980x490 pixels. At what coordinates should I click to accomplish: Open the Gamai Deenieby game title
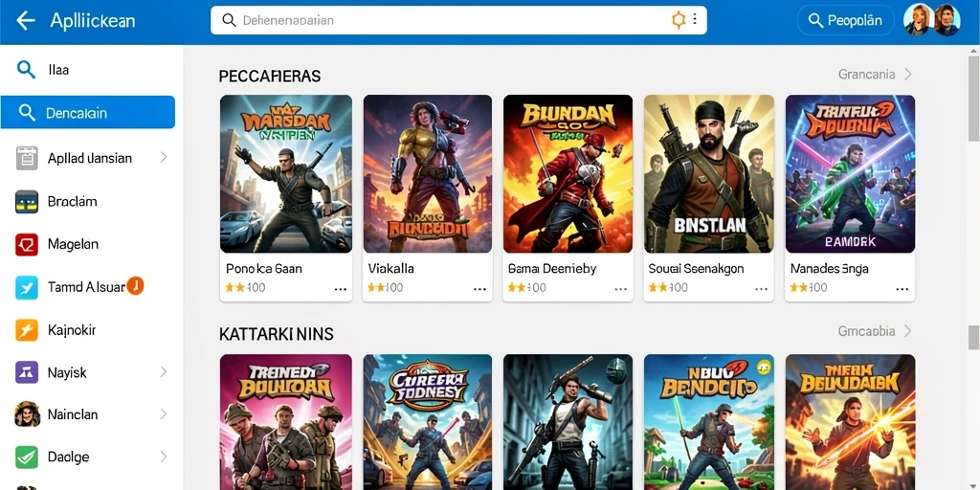click(x=552, y=269)
